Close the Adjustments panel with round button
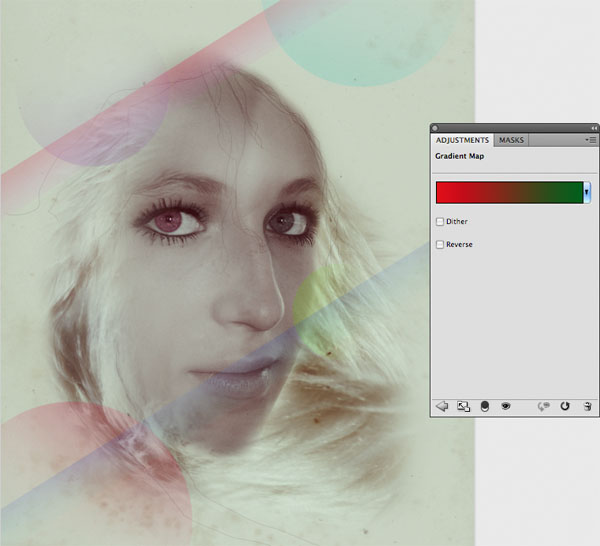The height and width of the screenshot is (546, 600). point(435,128)
